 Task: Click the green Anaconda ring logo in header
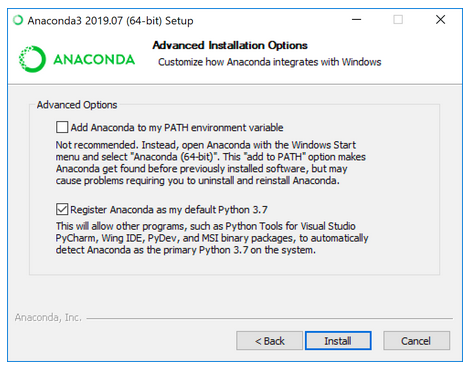[x=32, y=59]
